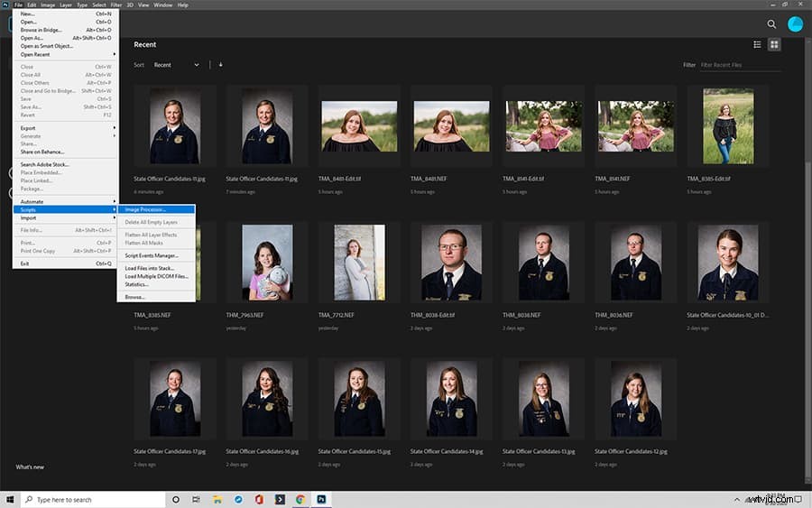The height and width of the screenshot is (508, 812).
Task: Select New from the File menu
Action: [x=65, y=14]
